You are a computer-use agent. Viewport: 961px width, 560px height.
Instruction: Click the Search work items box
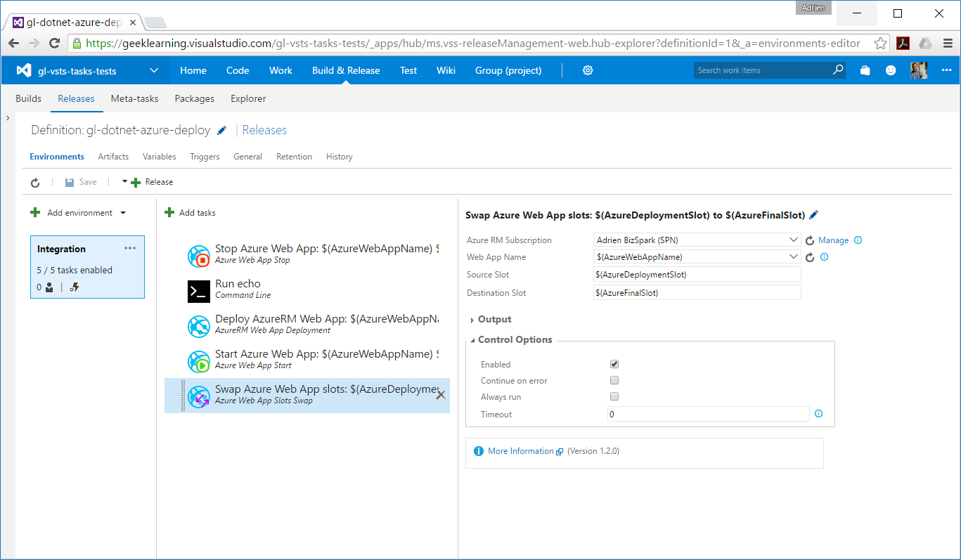[x=763, y=70]
